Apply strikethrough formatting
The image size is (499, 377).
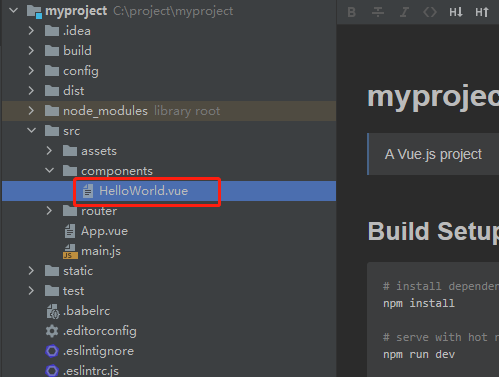378,12
